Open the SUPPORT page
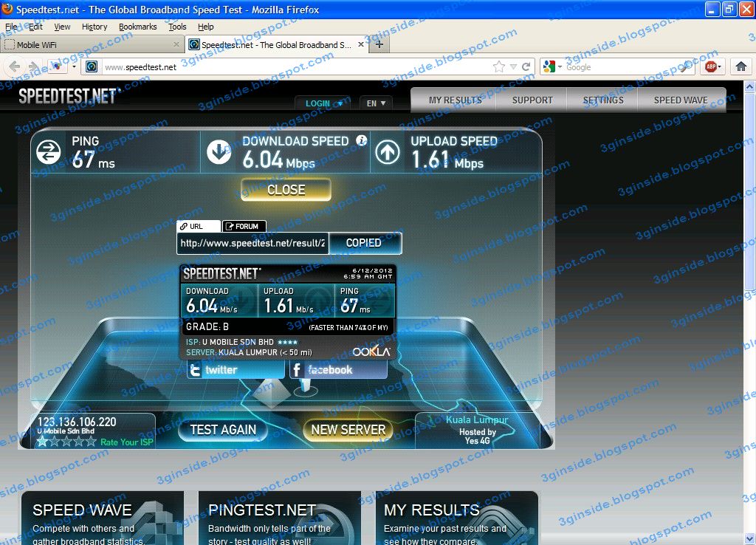The height and width of the screenshot is (545, 756). 532,100
